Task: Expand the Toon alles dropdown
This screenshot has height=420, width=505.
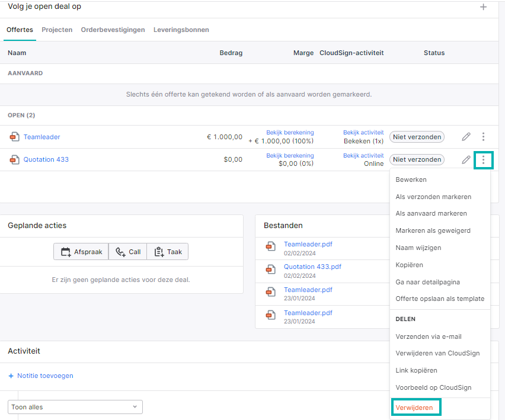Action: 75,407
